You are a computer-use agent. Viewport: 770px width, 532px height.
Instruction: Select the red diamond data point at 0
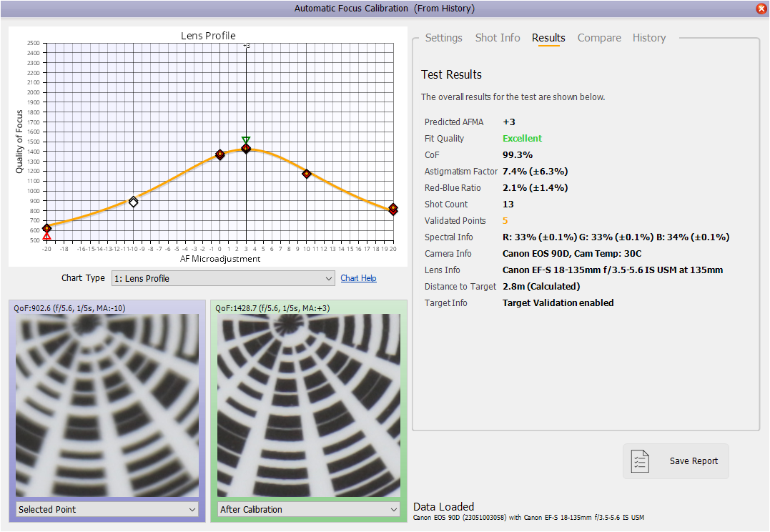220,154
